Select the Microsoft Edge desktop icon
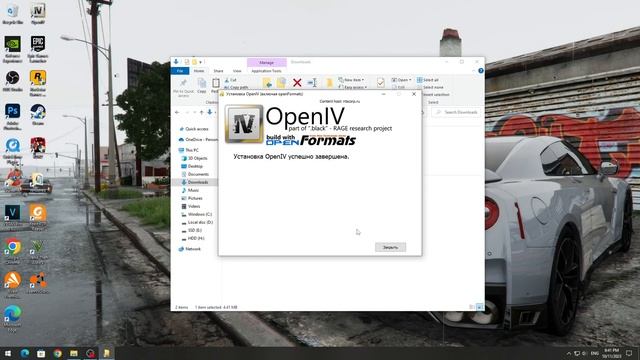 [x=13, y=318]
